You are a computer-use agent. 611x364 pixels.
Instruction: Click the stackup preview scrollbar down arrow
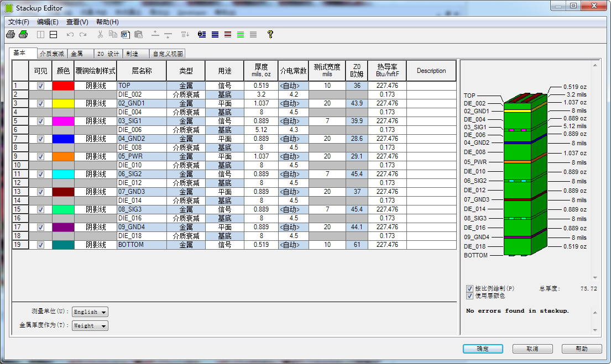(595, 278)
